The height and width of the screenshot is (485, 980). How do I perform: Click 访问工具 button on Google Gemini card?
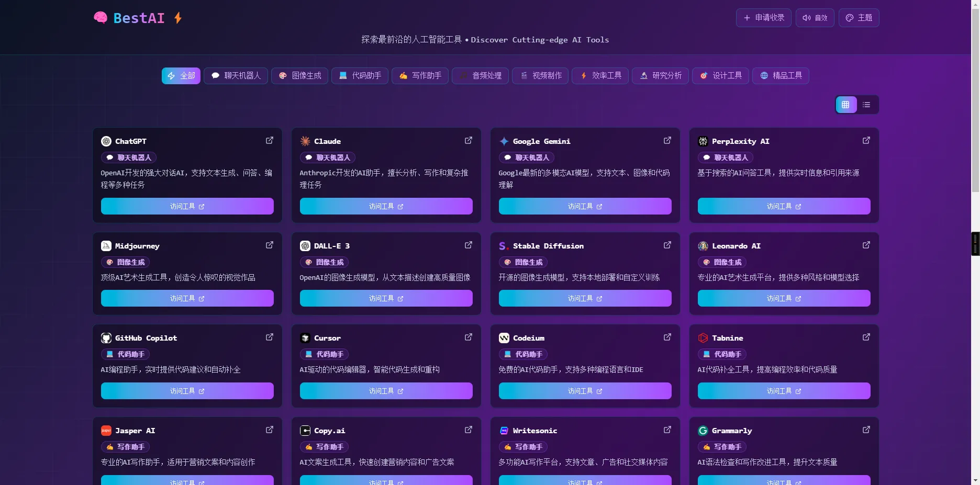(585, 206)
